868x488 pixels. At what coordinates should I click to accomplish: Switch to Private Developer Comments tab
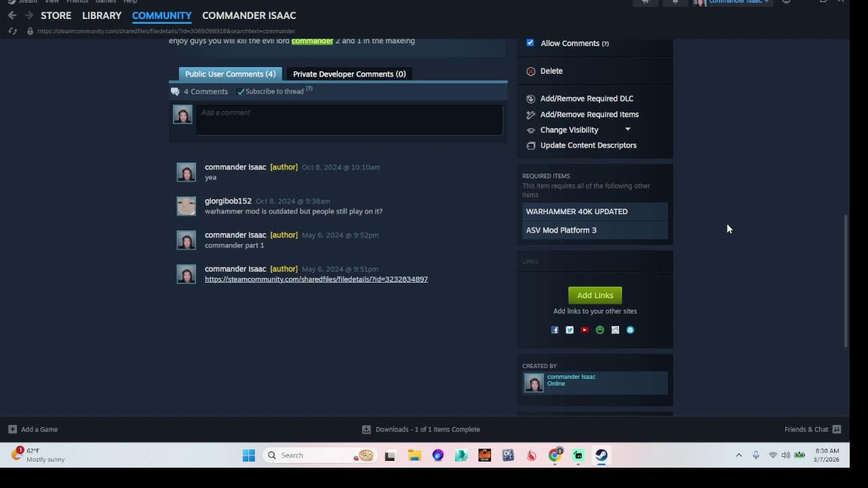click(x=349, y=74)
